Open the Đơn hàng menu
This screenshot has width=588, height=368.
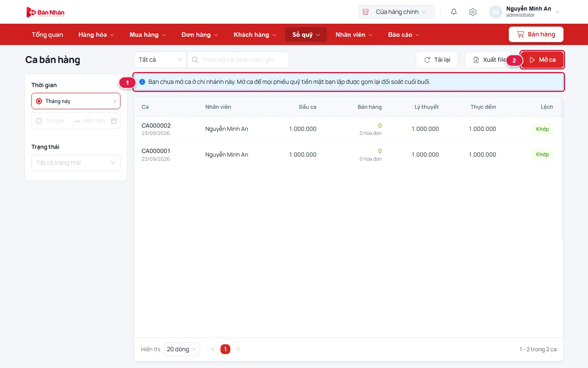pyautogui.click(x=200, y=35)
